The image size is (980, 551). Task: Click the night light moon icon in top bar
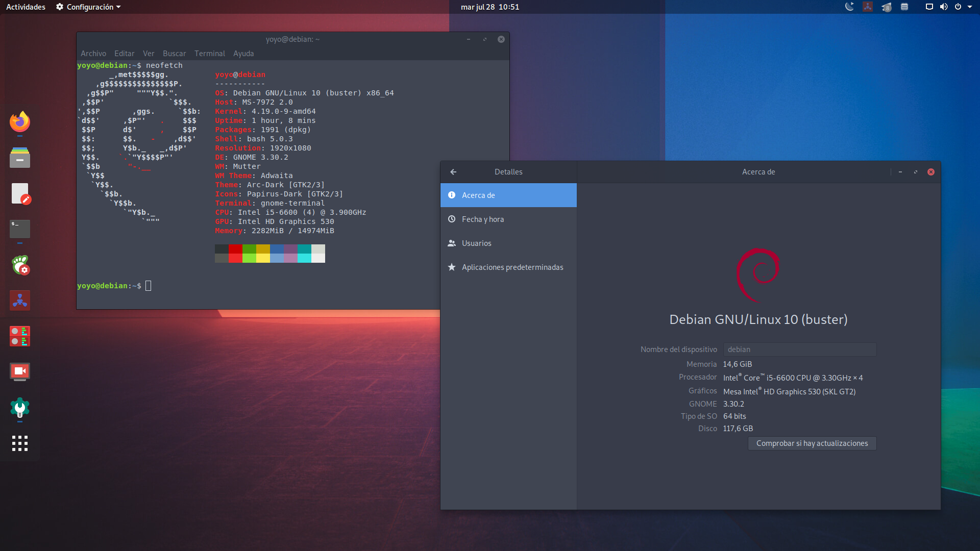pos(849,7)
